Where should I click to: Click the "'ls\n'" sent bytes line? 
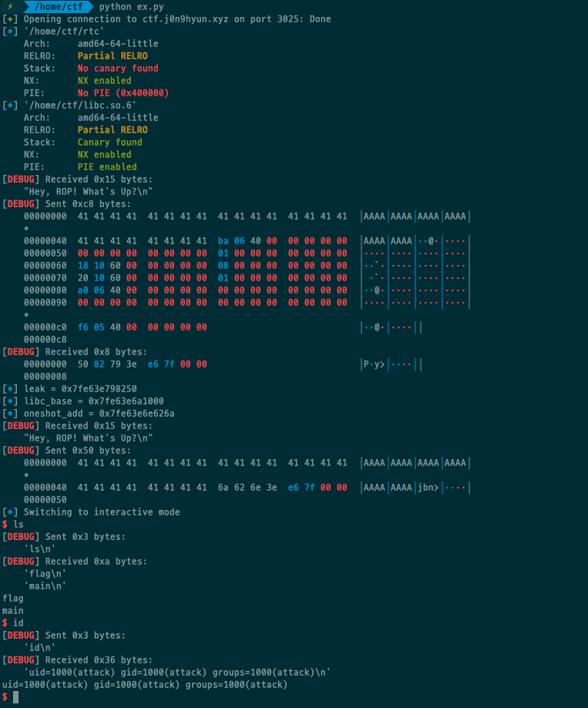pos(40,549)
